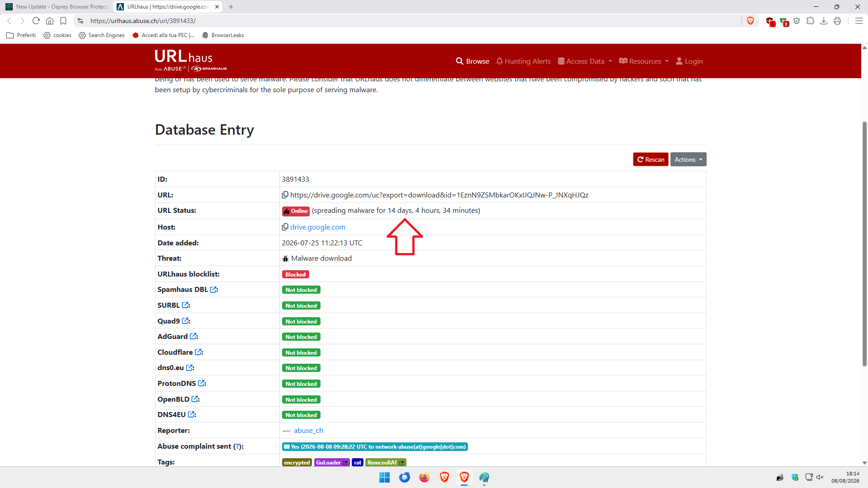Follow the drive.google.com host link

318,227
